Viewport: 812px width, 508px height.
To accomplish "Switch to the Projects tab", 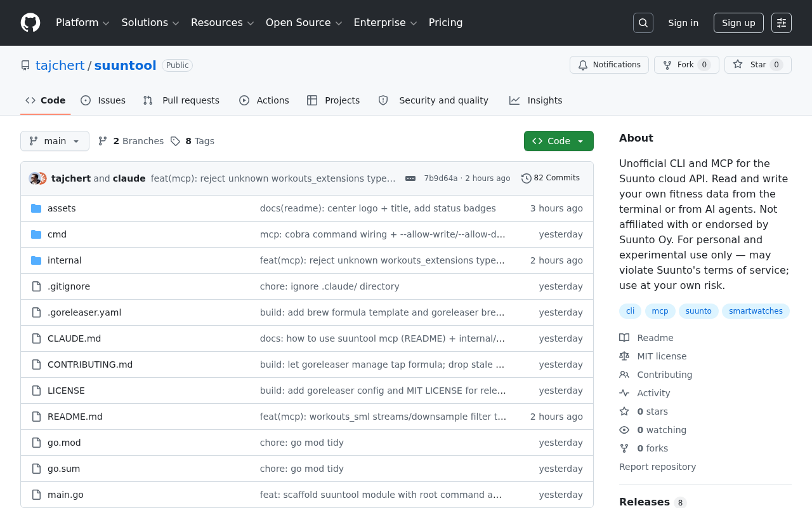I will (x=334, y=100).
